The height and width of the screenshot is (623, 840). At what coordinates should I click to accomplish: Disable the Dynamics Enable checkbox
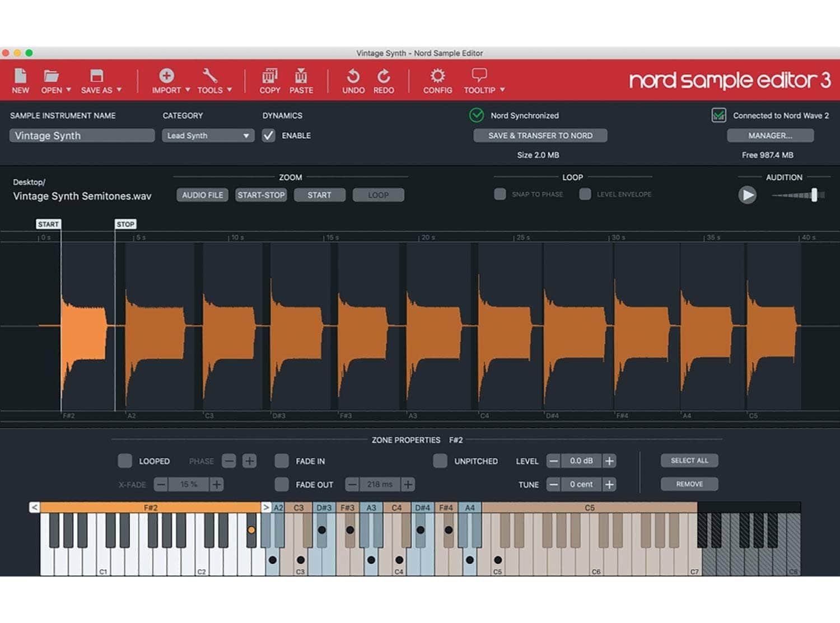(x=269, y=135)
